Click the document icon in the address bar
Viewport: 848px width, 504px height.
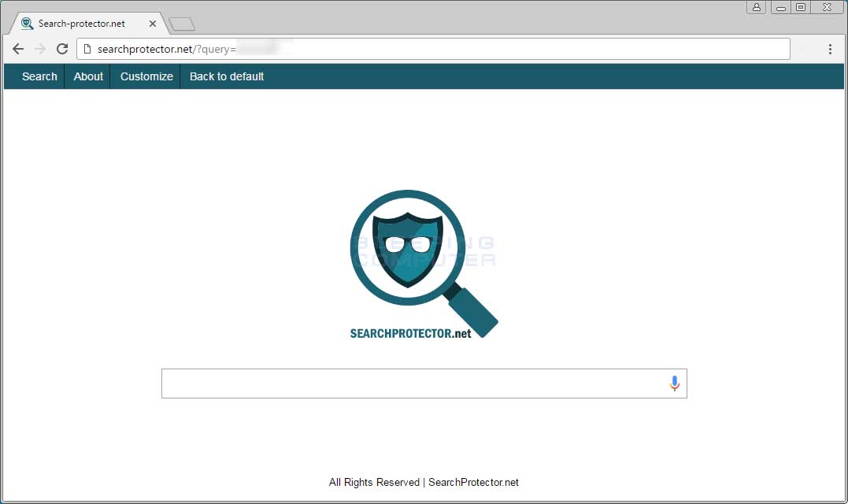click(87, 48)
